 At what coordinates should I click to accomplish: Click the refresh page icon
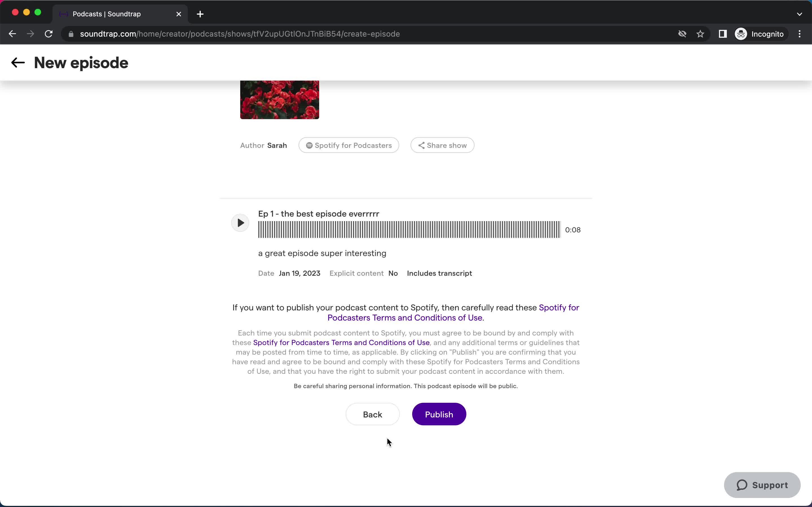click(x=50, y=34)
